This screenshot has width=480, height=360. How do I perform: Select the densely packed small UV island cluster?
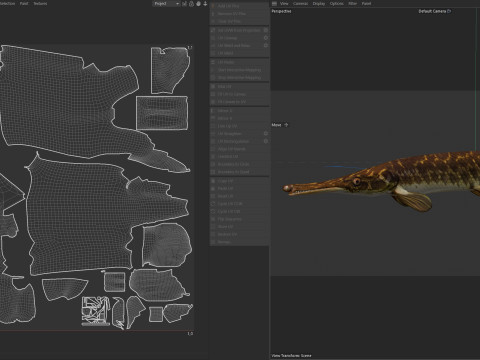(x=96, y=311)
